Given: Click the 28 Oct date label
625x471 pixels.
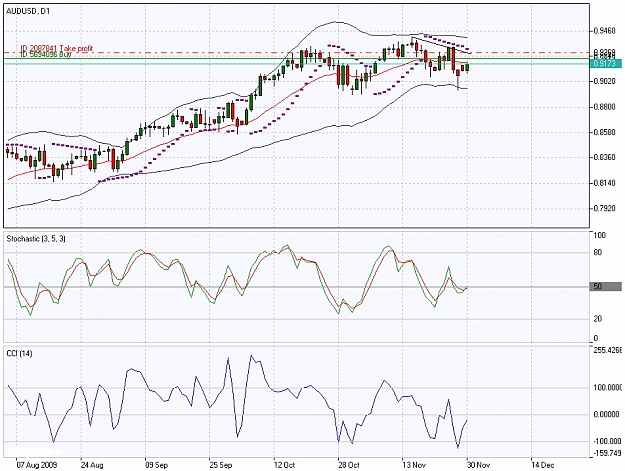Looking at the screenshot, I should (349, 465).
